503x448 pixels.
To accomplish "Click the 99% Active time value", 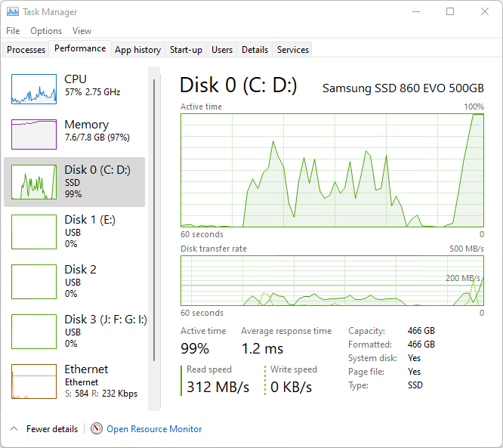I will click(195, 348).
